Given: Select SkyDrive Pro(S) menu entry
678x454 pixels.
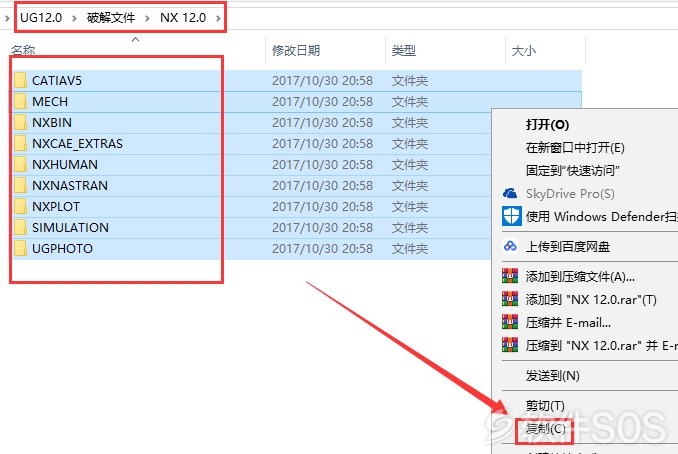Looking at the screenshot, I should point(570,193).
